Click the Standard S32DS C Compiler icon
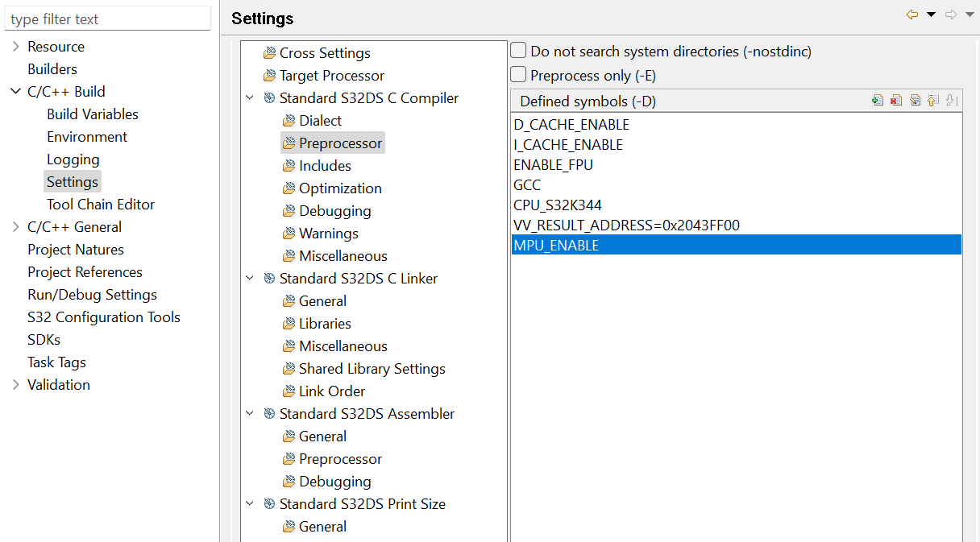The width and height of the screenshot is (980, 542). tap(269, 98)
